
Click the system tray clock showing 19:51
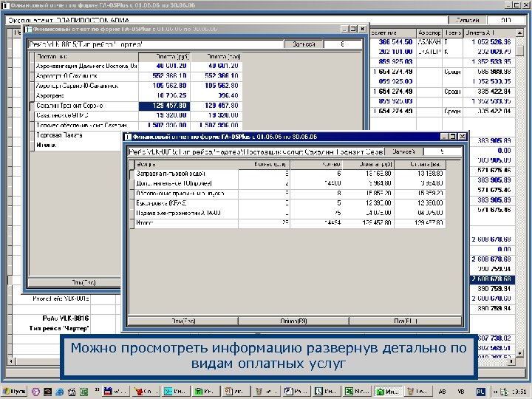click(x=520, y=391)
